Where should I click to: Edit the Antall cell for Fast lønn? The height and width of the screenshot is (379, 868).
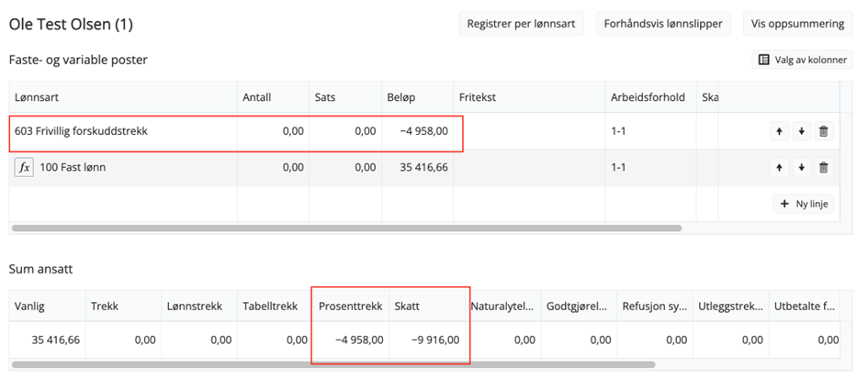point(272,168)
